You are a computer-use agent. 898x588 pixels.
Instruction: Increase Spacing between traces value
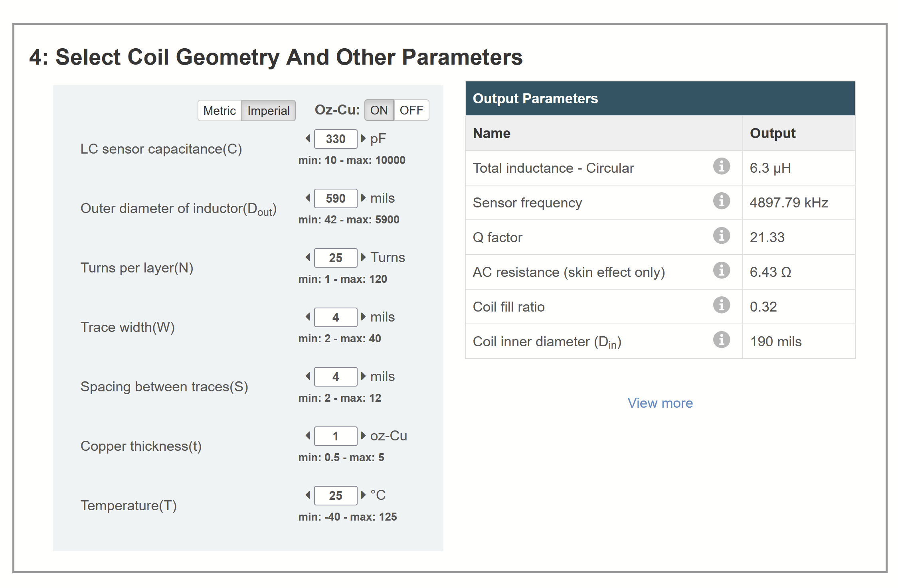363,376
